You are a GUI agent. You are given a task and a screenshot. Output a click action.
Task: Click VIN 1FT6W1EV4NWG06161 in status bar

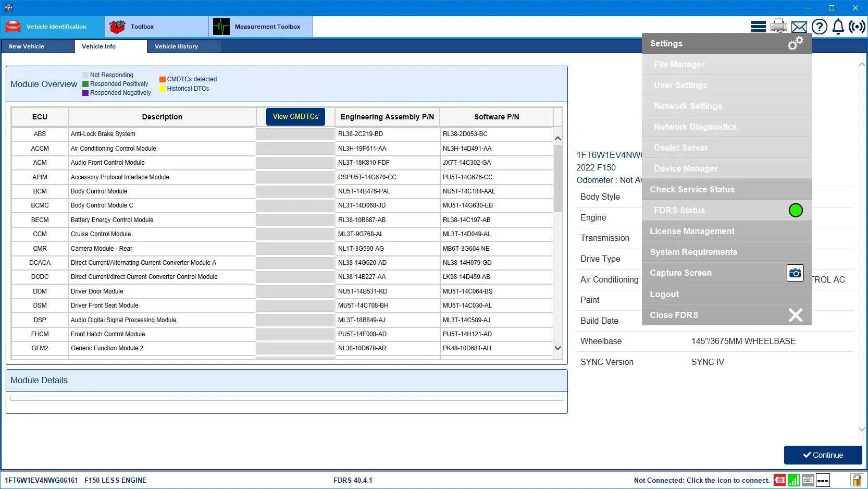(x=41, y=480)
